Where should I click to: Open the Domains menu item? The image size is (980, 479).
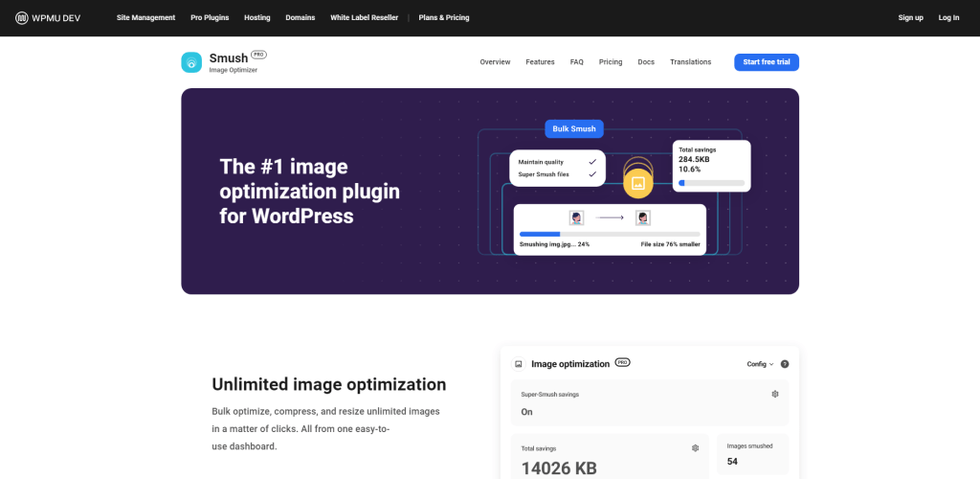(x=301, y=17)
